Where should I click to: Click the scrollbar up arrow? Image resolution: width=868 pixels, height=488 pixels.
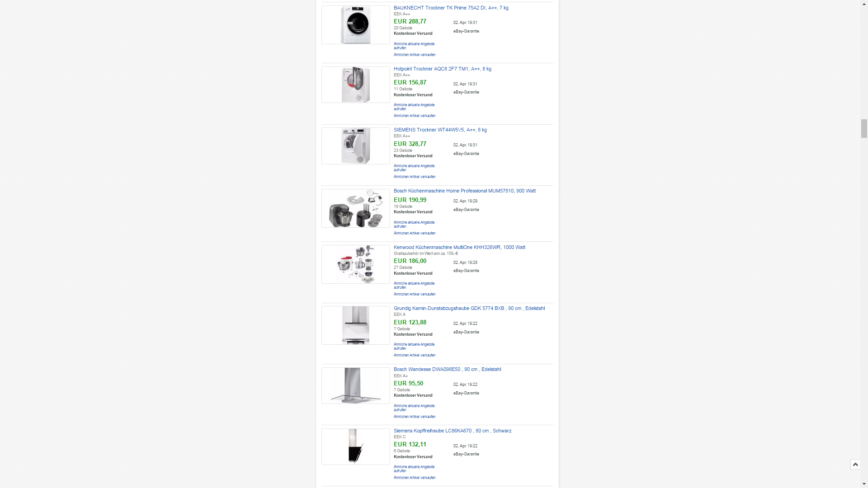pyautogui.click(x=864, y=4)
